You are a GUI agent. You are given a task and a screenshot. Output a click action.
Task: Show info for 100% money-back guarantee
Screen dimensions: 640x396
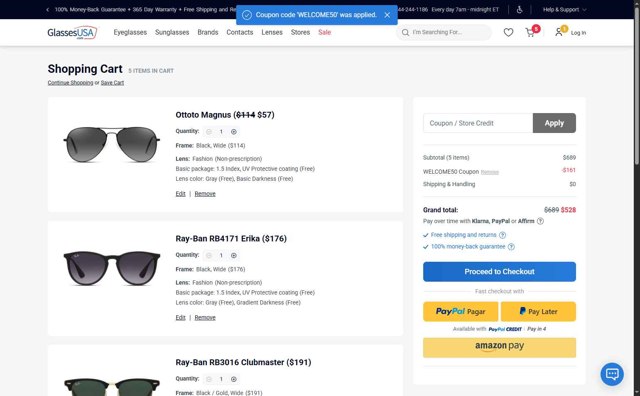click(x=511, y=247)
